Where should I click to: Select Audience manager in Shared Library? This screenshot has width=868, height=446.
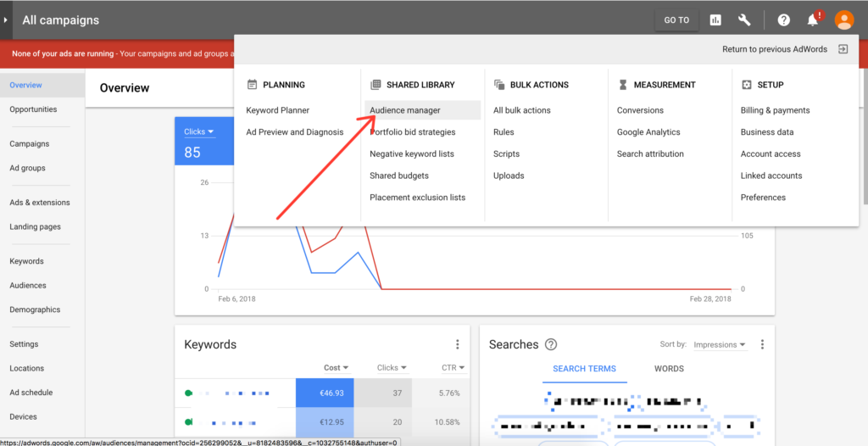(405, 110)
